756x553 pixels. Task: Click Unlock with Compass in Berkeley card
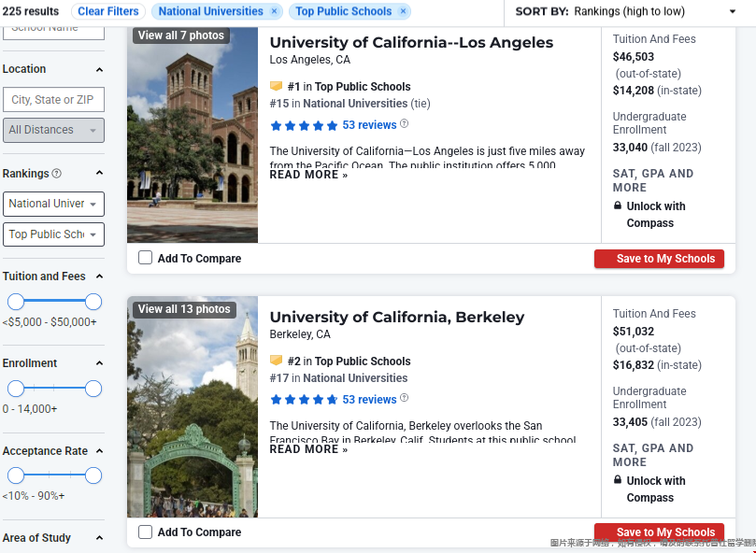[655, 489]
